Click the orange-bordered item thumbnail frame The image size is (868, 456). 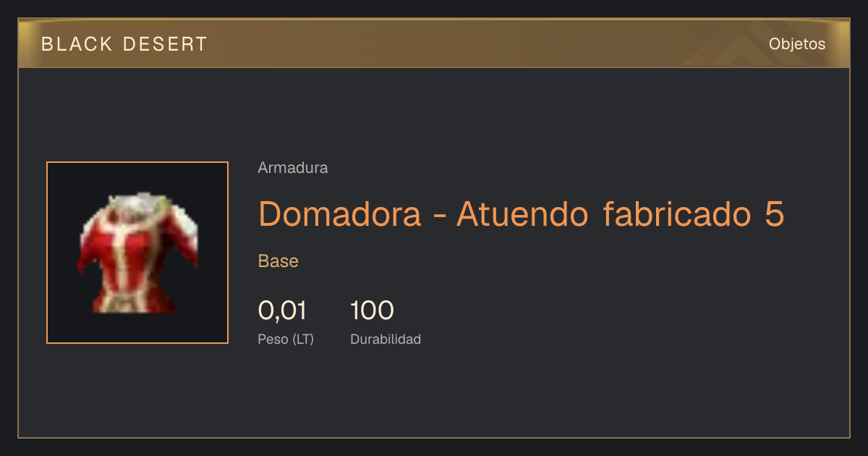137,253
